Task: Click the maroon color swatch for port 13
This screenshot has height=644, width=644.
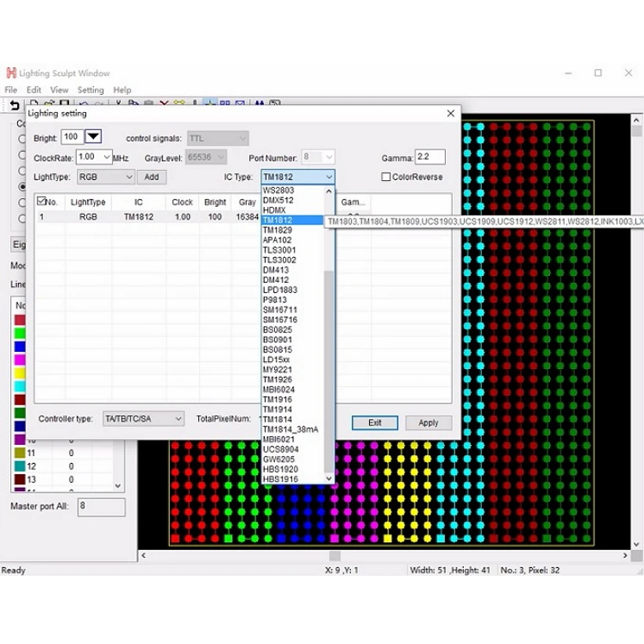Action: (x=20, y=479)
